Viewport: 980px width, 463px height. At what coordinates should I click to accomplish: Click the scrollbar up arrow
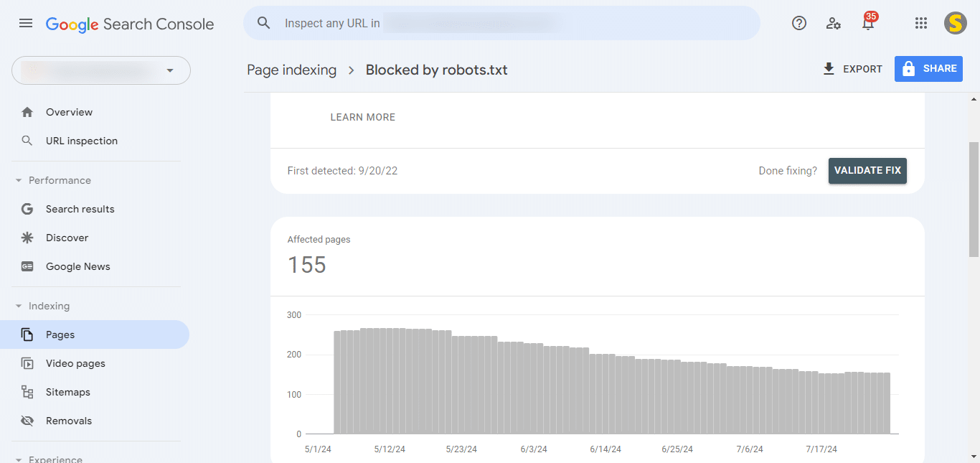tap(974, 98)
